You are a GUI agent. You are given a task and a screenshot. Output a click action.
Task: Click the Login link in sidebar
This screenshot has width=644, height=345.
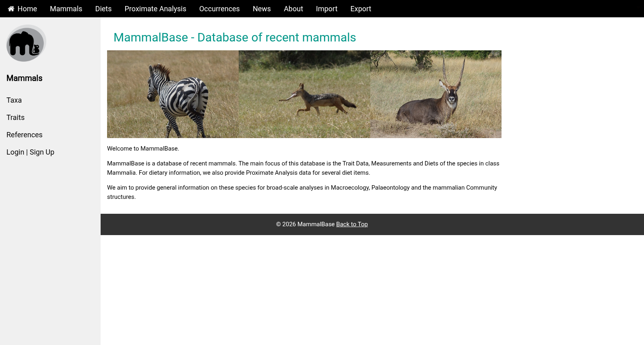pyautogui.click(x=15, y=152)
